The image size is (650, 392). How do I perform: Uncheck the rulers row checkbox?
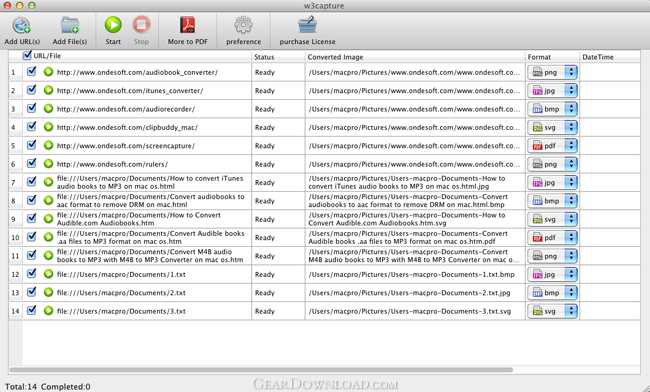(x=32, y=163)
